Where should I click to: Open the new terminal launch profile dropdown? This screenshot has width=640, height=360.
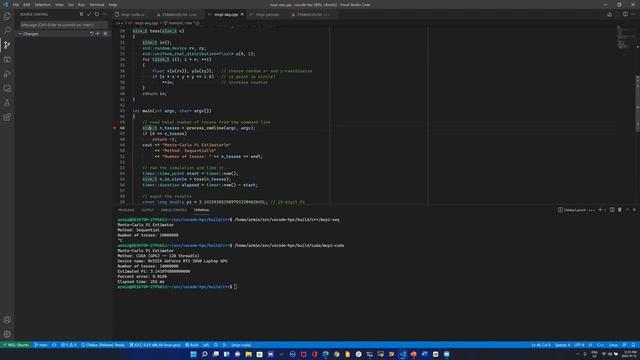[605, 210]
